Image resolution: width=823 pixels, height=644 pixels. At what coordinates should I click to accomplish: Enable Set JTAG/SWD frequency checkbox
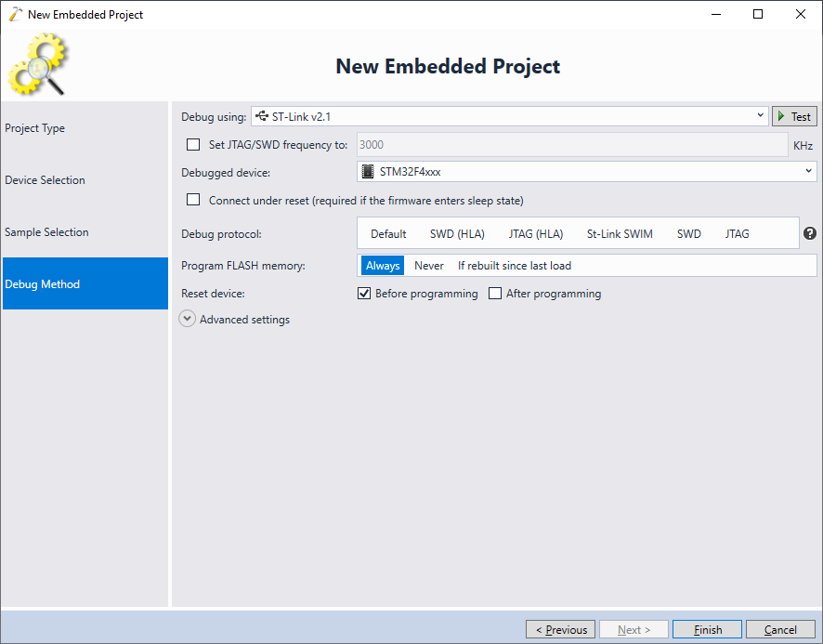click(193, 144)
